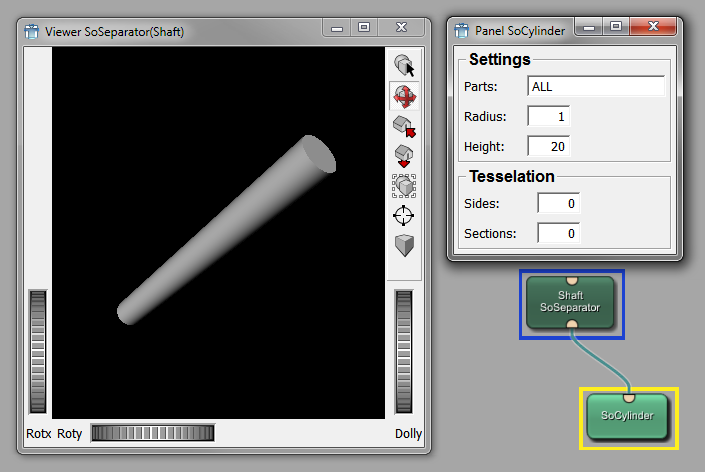
Task: Activate the seek crosshair tool
Action: [x=404, y=215]
